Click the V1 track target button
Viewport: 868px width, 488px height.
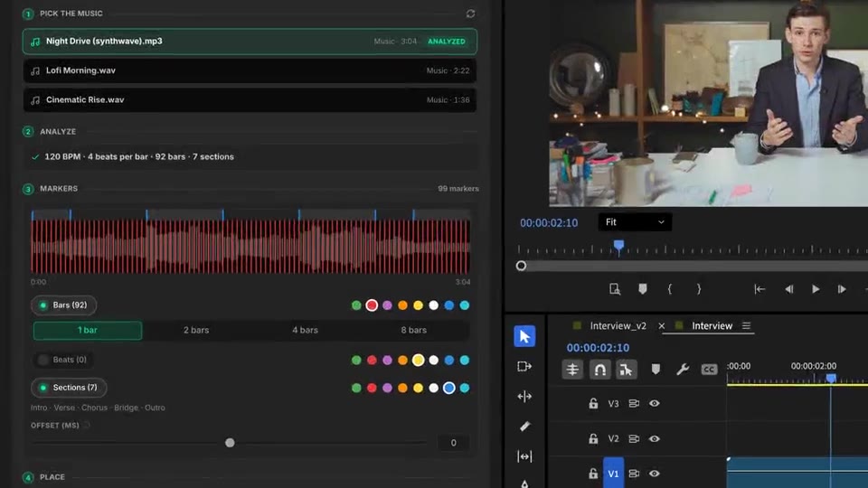[613, 473]
